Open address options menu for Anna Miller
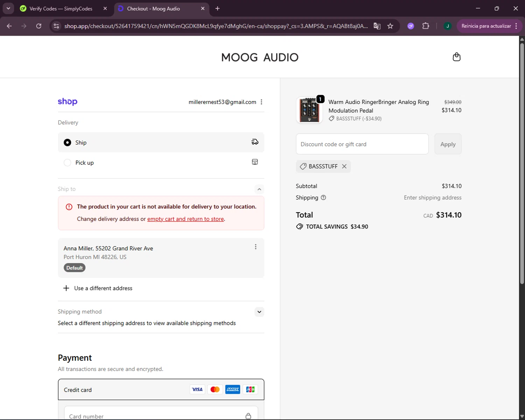 [255, 247]
